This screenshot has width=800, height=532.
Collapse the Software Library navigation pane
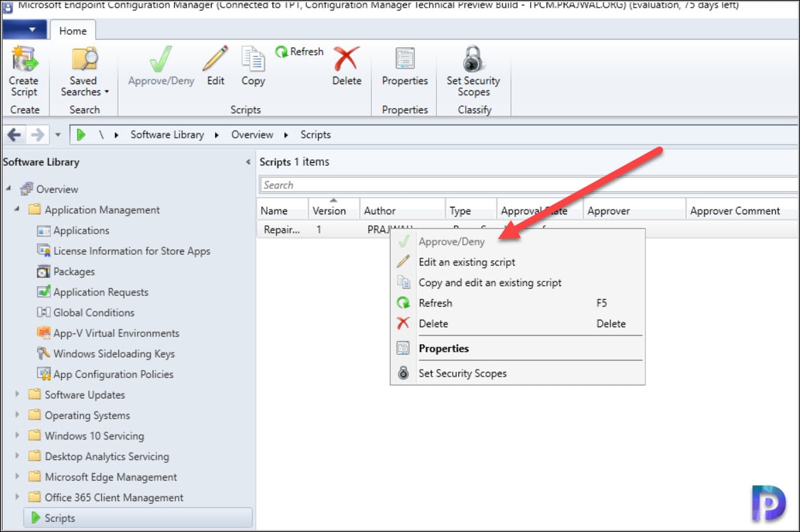(248, 162)
